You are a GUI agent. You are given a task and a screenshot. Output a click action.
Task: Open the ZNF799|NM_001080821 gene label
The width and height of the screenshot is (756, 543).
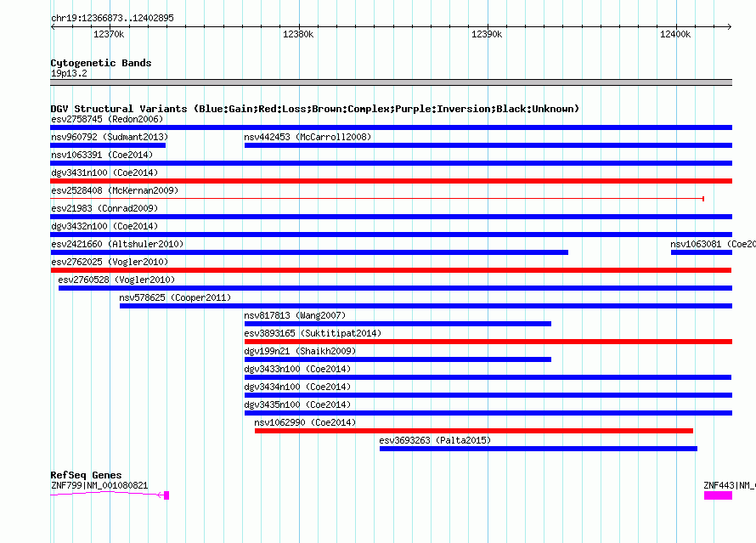[99, 485]
